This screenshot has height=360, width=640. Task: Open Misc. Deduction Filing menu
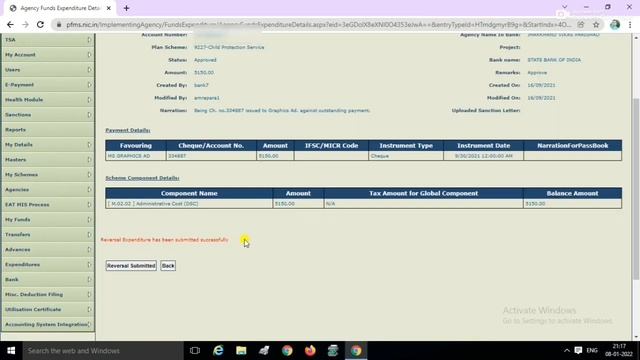point(48,294)
